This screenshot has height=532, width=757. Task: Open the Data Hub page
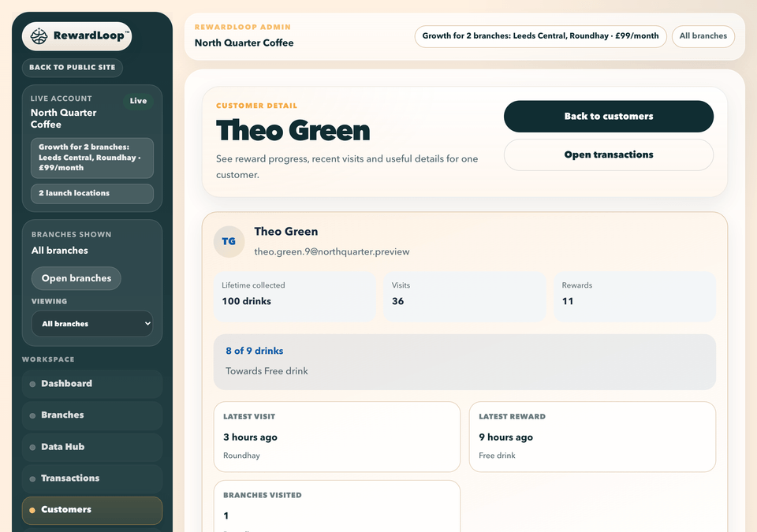tap(92, 447)
